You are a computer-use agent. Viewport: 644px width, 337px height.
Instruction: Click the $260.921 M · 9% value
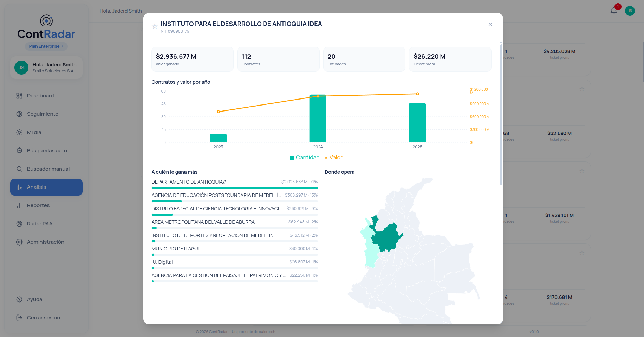coord(302,209)
